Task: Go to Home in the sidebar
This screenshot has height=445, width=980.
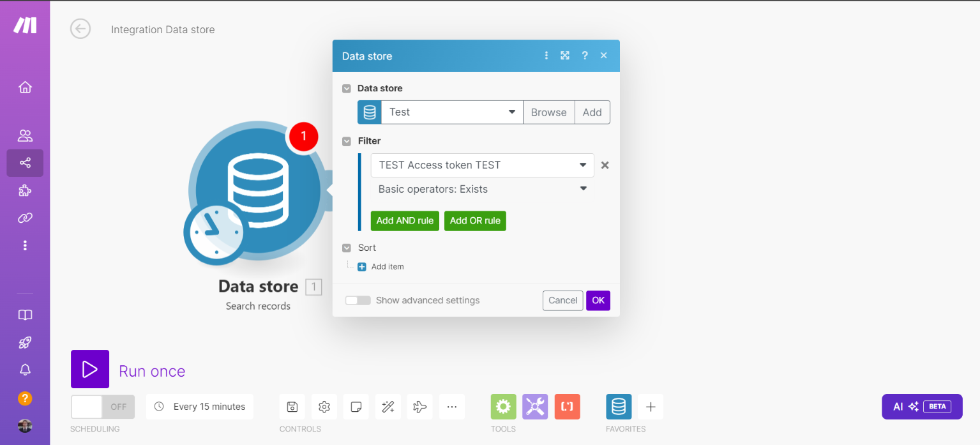Action: (25, 87)
